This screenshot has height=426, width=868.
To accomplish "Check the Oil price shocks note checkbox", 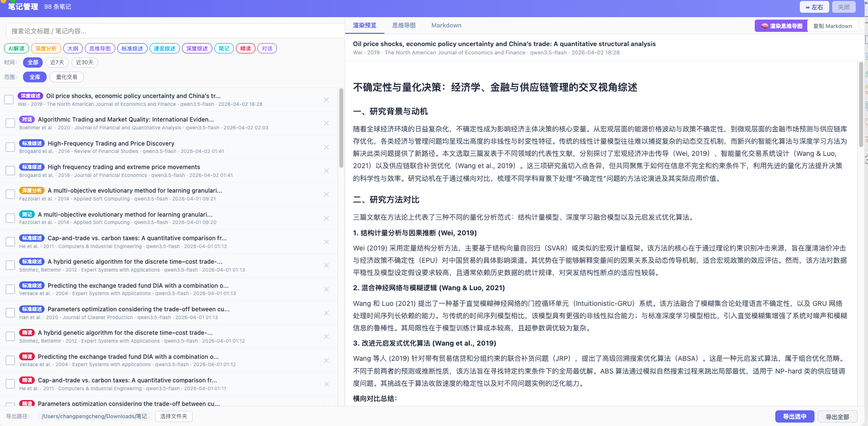I will 9,100.
